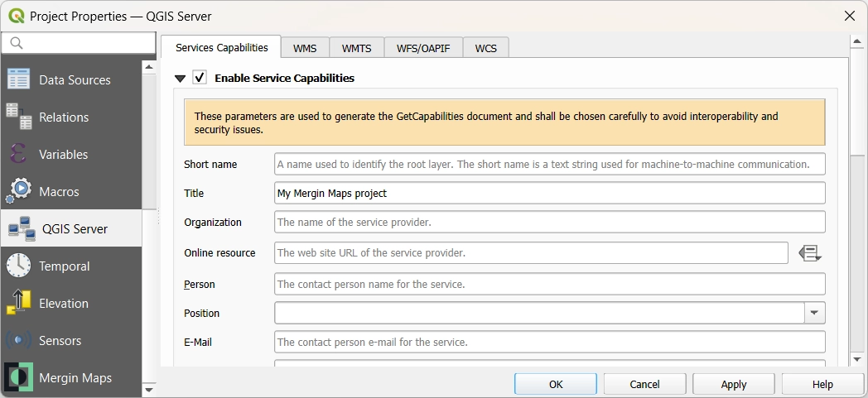This screenshot has width=868, height=398.
Task: Select the Services Capabilities tab
Action: [x=221, y=47]
